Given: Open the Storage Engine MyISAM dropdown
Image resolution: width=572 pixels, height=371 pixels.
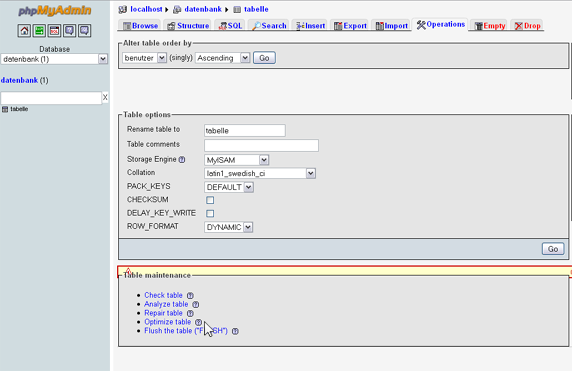Looking at the screenshot, I should click(x=237, y=160).
